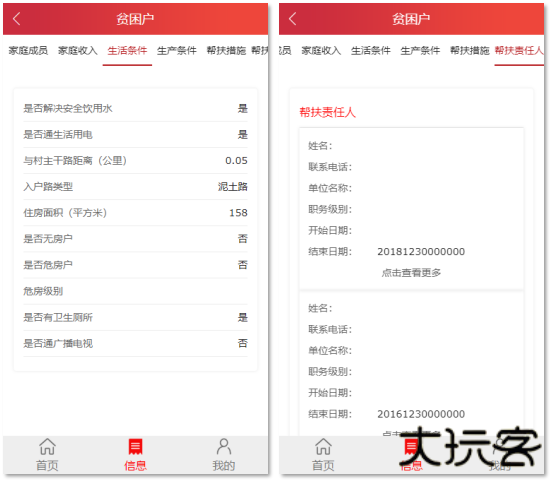Image resolution: width=552 pixels, height=482 pixels.
Task: Select 是否危房户 row label
Action: click(48, 265)
